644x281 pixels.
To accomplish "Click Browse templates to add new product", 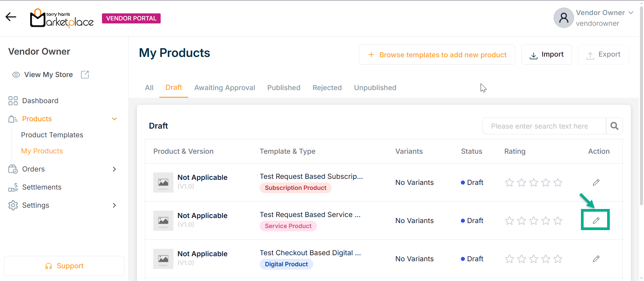I will tap(437, 55).
